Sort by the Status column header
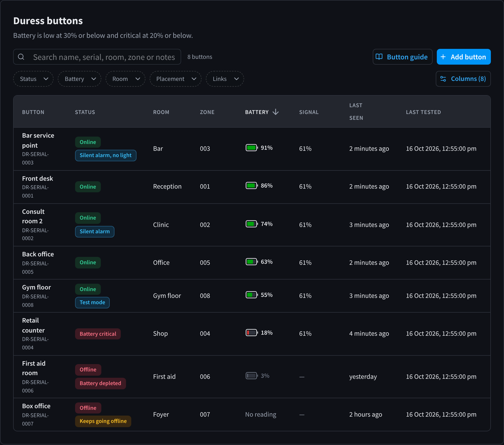Image resolution: width=504 pixels, height=445 pixels. 85,112
